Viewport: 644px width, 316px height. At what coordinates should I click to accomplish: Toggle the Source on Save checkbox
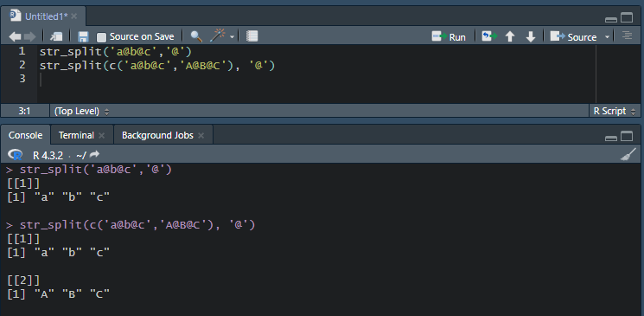tap(101, 37)
